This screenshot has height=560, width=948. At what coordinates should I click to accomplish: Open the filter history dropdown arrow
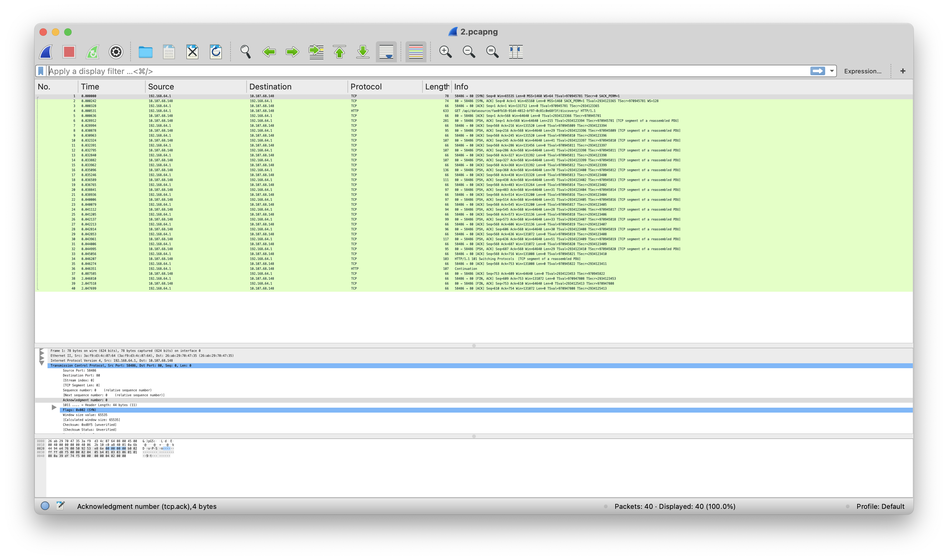832,71
